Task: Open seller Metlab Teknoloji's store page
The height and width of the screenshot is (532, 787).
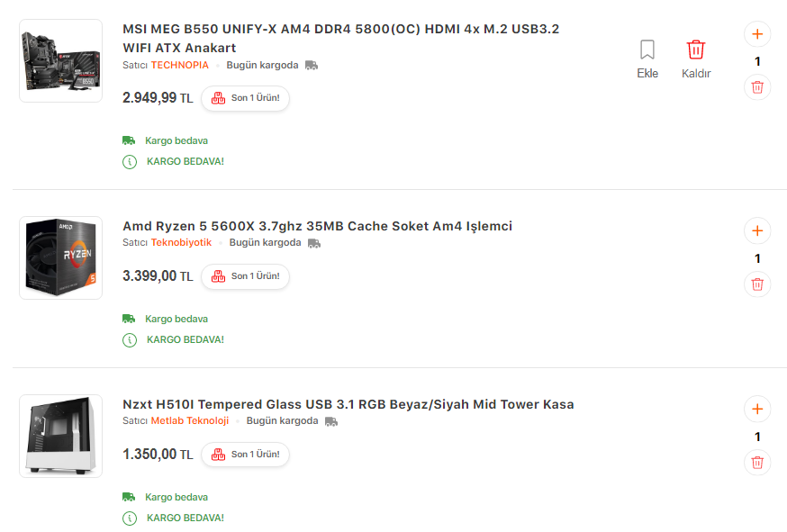Action: [189, 420]
